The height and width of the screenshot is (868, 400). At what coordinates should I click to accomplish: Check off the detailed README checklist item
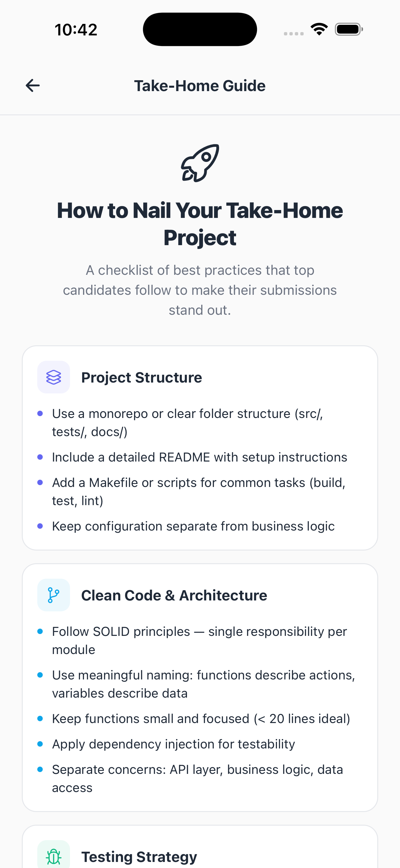199,457
